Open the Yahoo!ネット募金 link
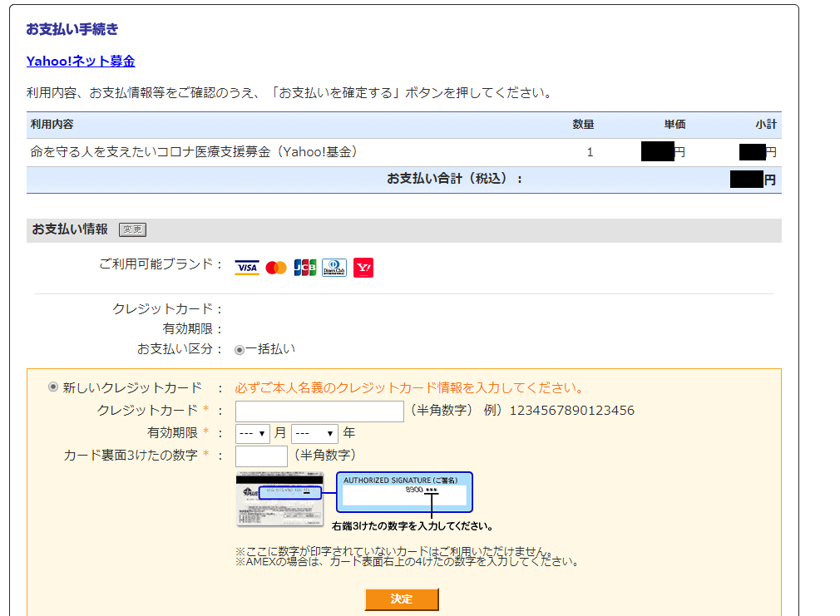The width and height of the screenshot is (840, 616). (81, 61)
